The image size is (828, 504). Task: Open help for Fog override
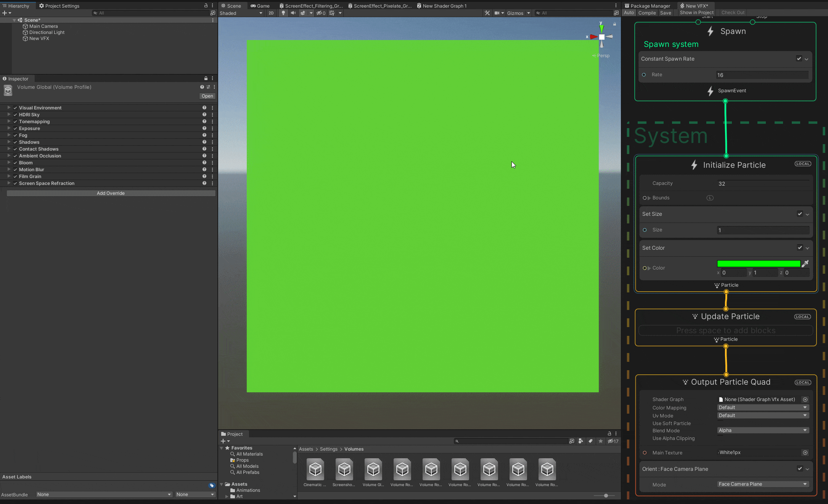(204, 135)
